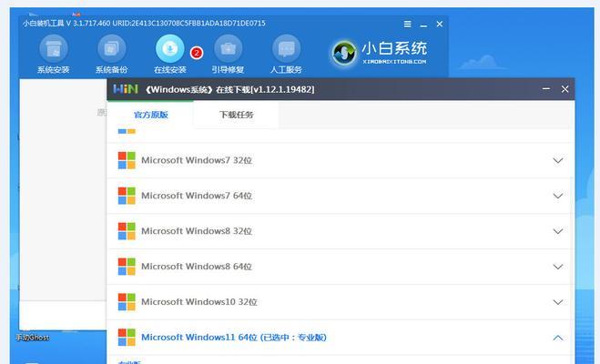Open the 系统安装 tool icon
Screen dimensions: 600x364
54,49
